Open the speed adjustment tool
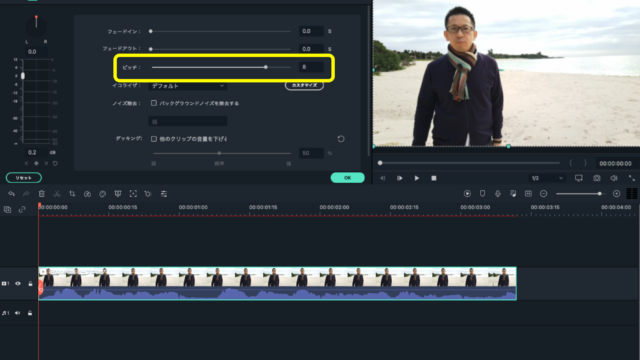The width and height of the screenshot is (640, 360). 87,194
